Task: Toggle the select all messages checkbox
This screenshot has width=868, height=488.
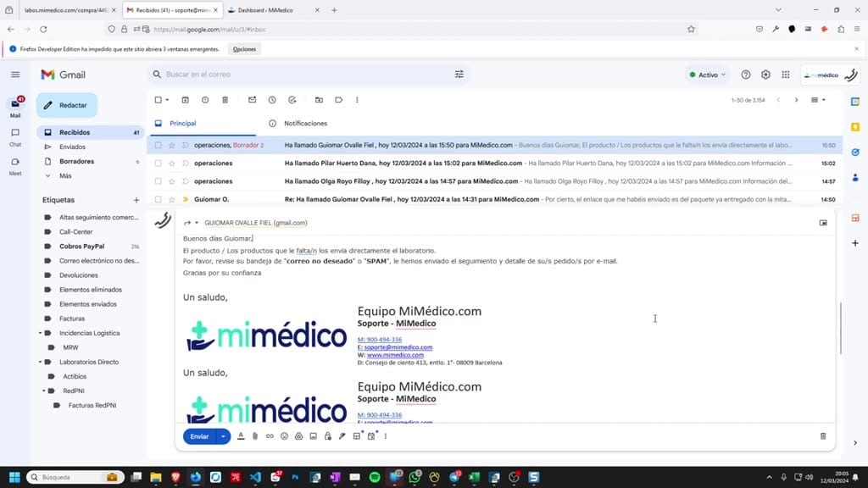Action: 159,100
